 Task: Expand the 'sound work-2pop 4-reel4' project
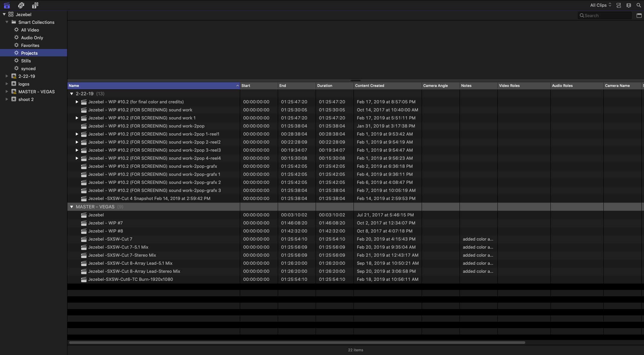pyautogui.click(x=77, y=158)
